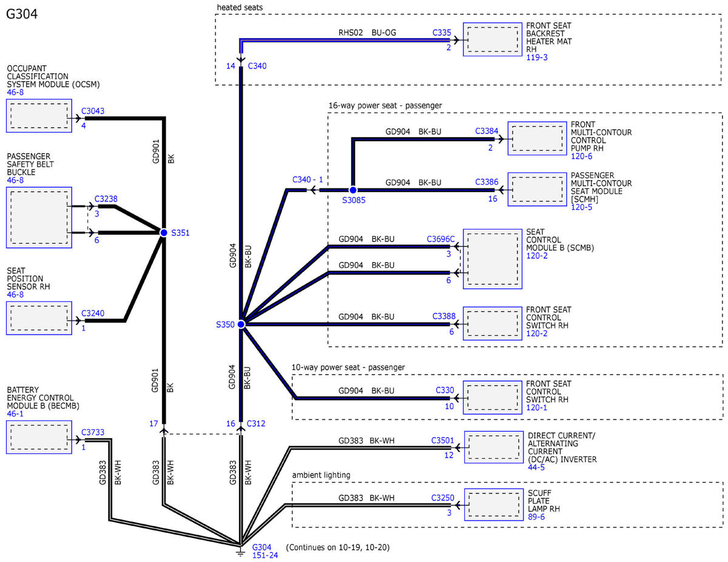Click connector C3696C label
Image resolution: width=728 pixels, height=562 pixels.
pos(440,239)
